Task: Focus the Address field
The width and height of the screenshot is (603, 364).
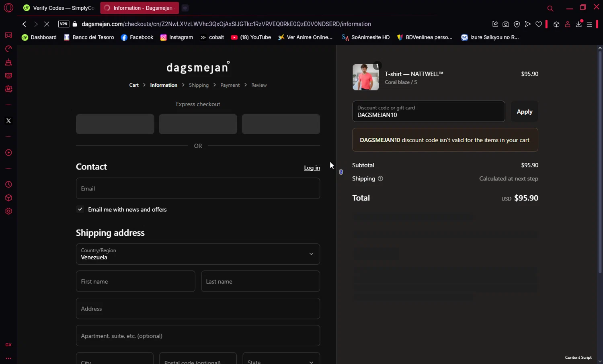Action: (x=198, y=309)
